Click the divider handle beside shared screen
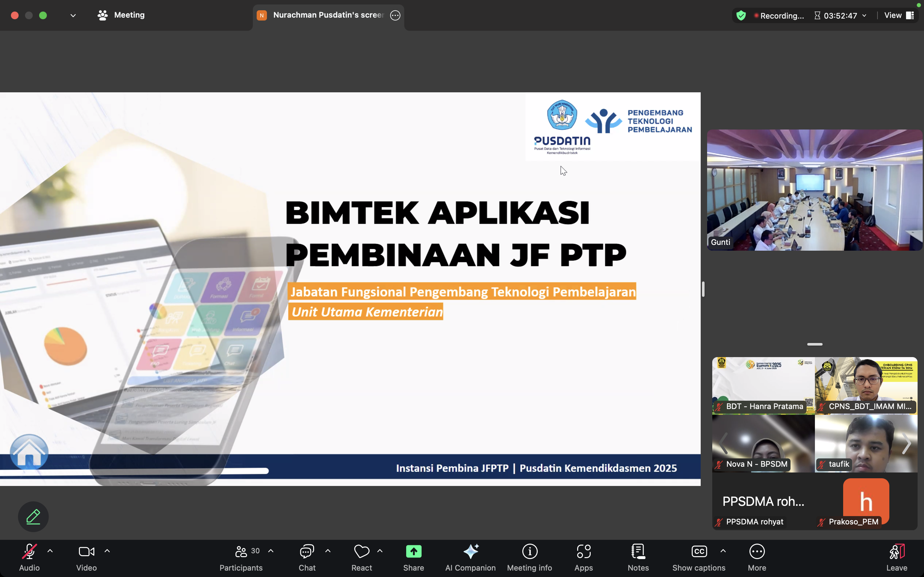924x577 pixels. pos(703,289)
